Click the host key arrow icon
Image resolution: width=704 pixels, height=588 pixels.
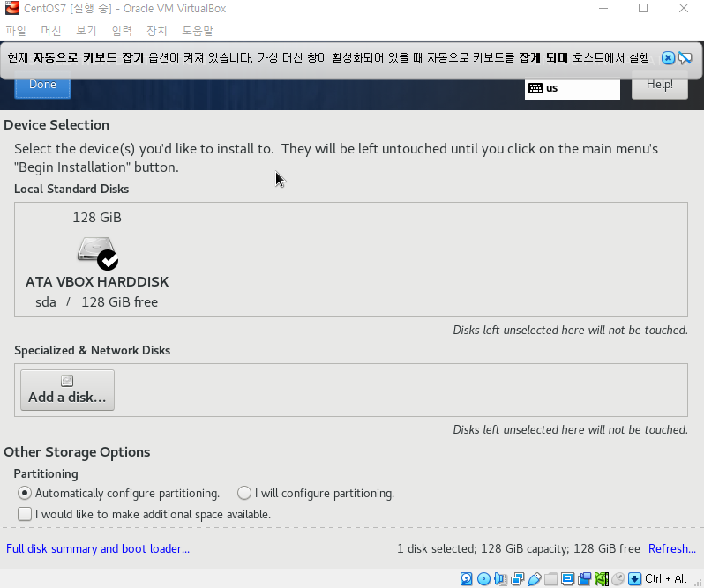tap(634, 578)
